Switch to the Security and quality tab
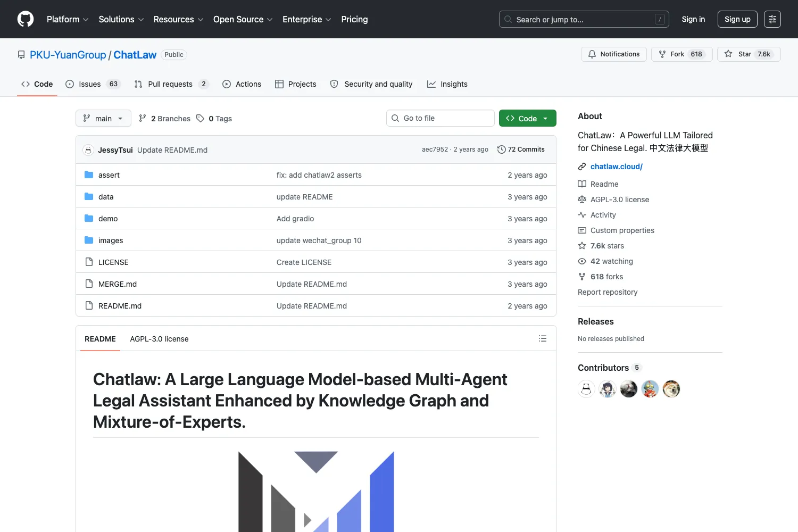This screenshot has height=532, width=798. tap(371, 84)
